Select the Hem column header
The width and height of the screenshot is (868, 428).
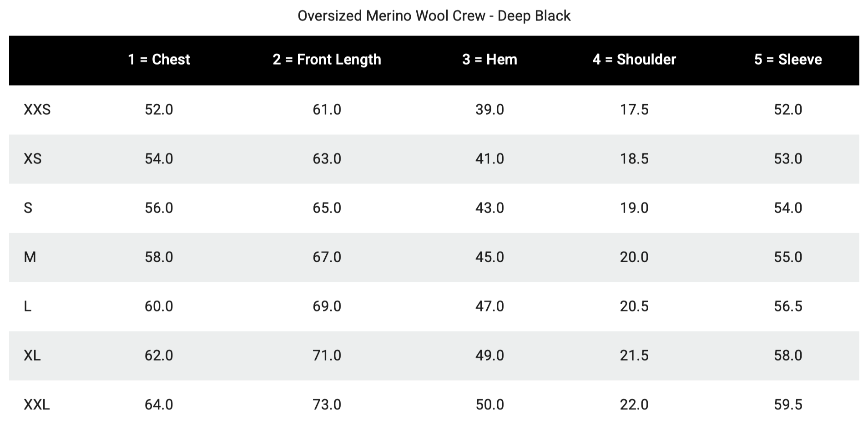click(x=490, y=60)
